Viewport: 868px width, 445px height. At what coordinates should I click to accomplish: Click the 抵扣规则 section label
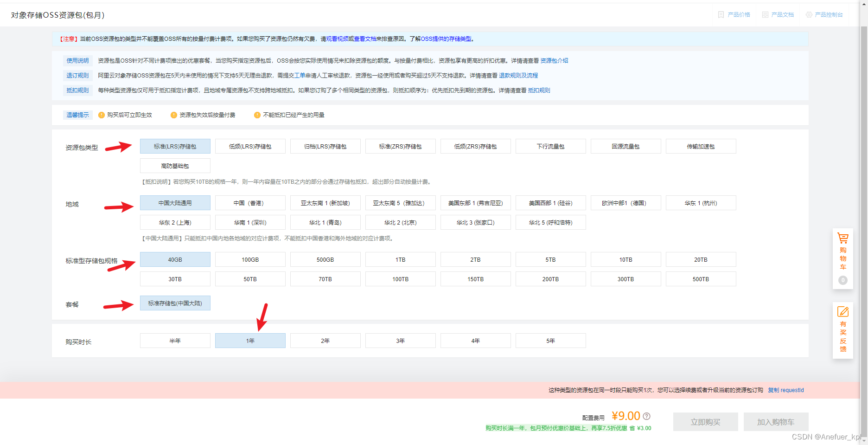(x=77, y=90)
